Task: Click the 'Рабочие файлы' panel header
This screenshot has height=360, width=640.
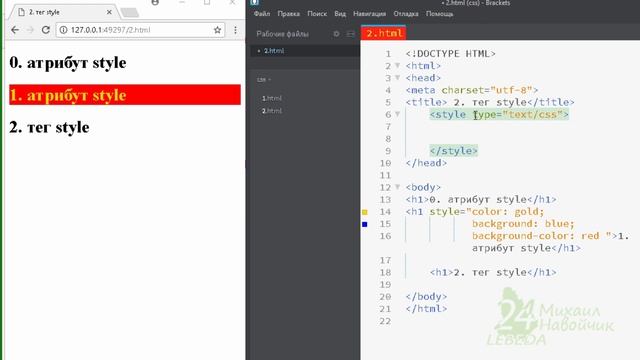Action: tap(282, 34)
